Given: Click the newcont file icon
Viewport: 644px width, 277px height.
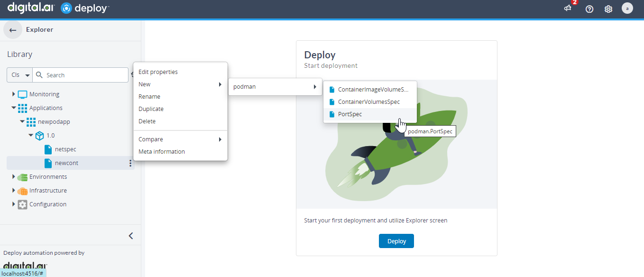Looking at the screenshot, I should tap(48, 163).
